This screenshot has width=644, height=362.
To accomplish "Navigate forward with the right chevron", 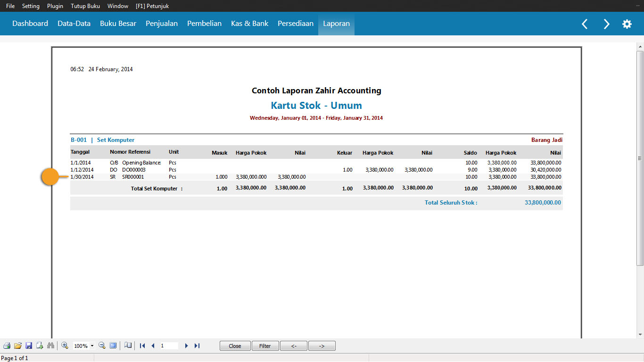I will click(x=606, y=24).
